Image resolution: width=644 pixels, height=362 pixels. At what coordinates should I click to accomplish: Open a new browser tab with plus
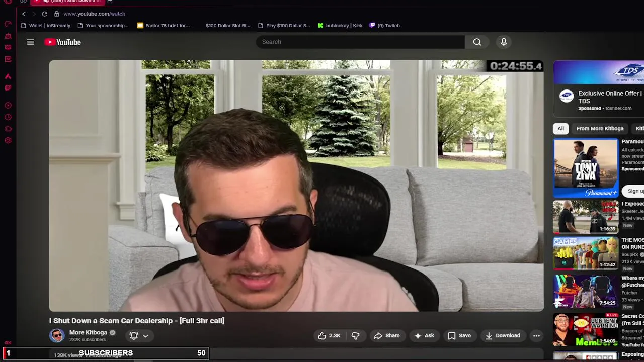(x=110, y=2)
